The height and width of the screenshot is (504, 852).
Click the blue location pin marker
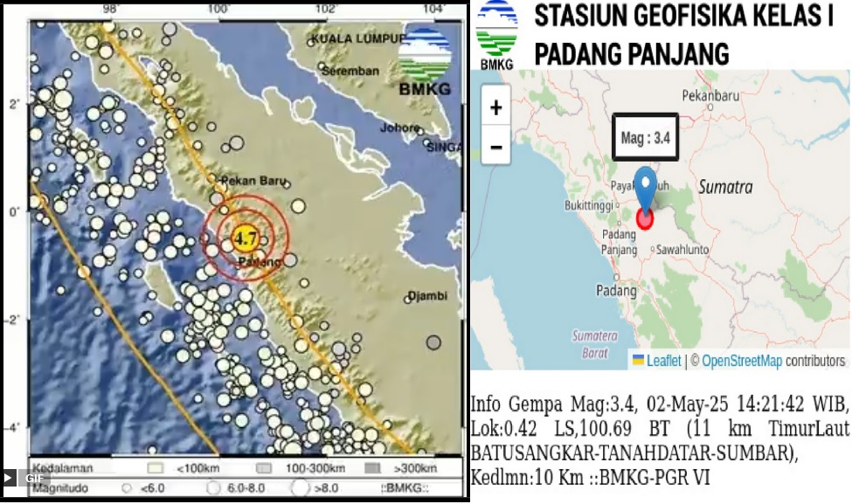(645, 187)
